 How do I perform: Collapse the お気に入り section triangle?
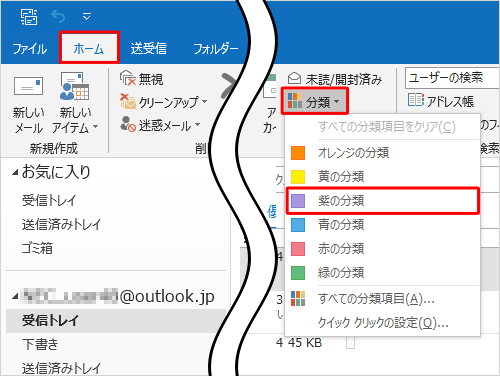coord(15,173)
